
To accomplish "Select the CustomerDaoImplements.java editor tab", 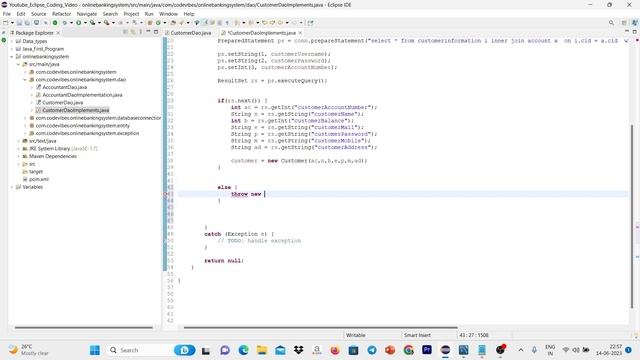I will (x=261, y=33).
